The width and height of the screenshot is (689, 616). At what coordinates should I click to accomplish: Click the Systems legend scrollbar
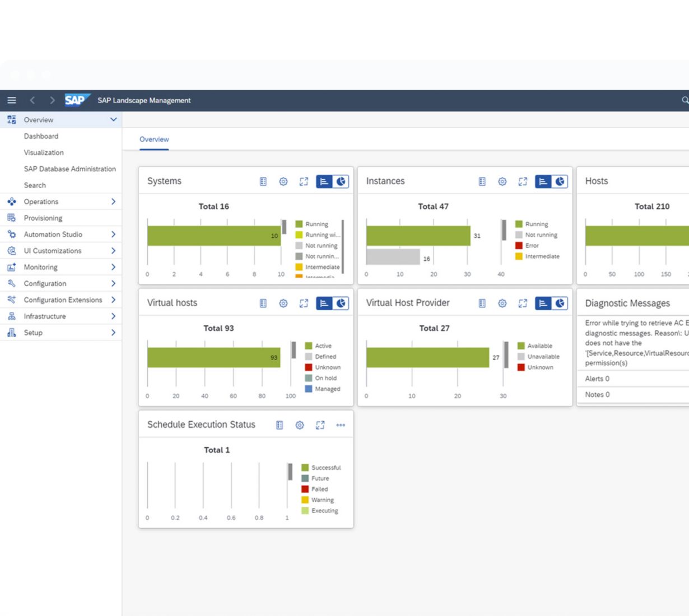click(x=342, y=246)
